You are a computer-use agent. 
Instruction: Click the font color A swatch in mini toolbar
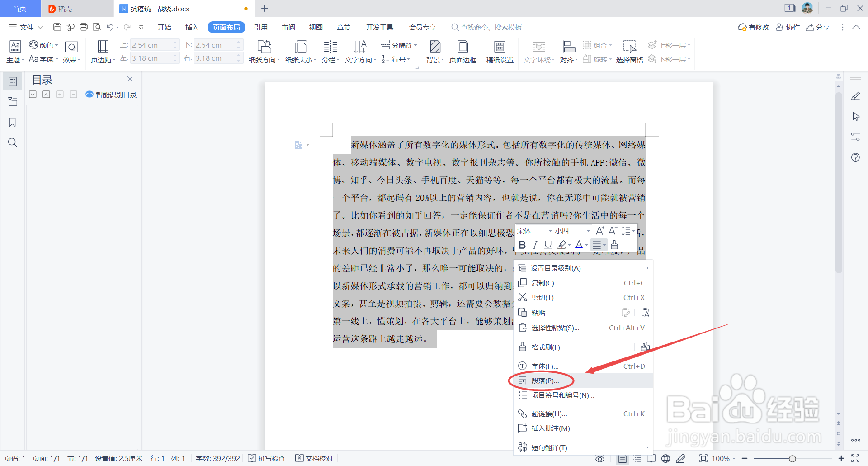pos(579,245)
